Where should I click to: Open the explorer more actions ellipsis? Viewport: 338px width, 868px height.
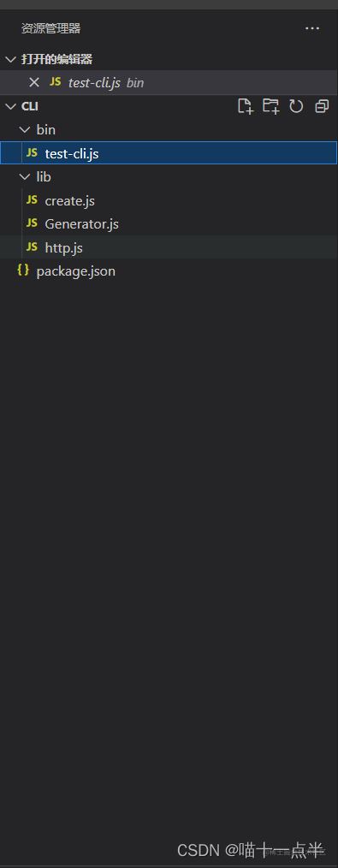[312, 28]
